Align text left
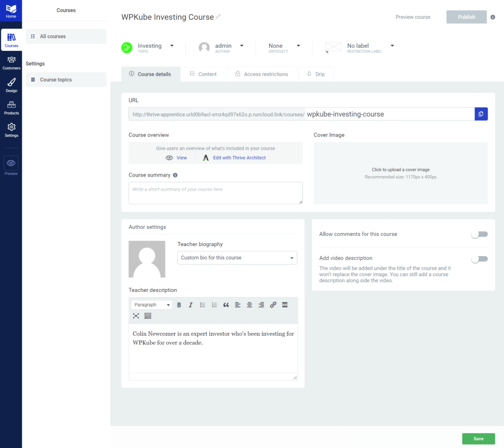The image size is (504, 448). coord(238,305)
